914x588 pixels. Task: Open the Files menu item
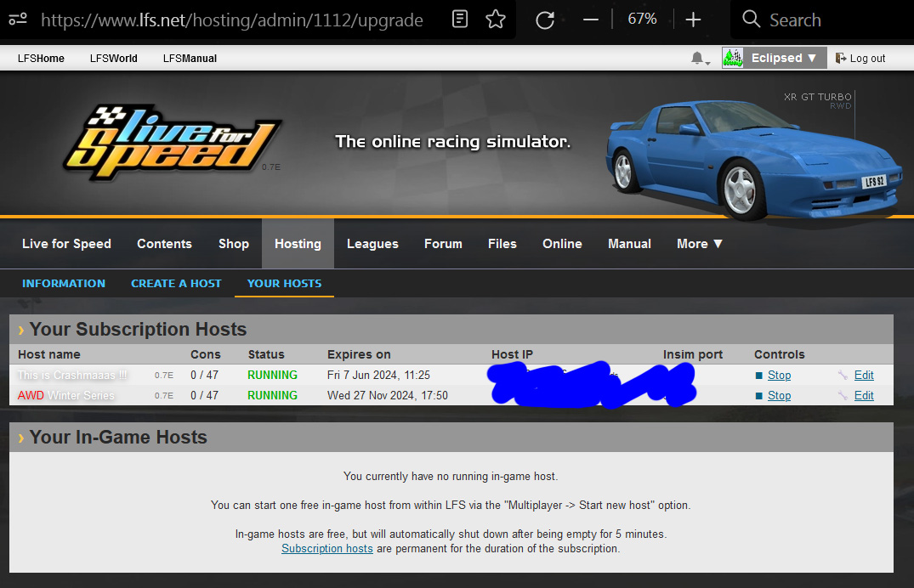(502, 244)
